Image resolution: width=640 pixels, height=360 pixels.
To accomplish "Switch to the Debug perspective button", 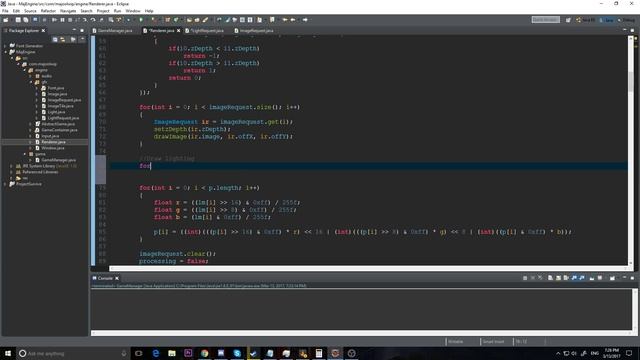I will [x=627, y=20].
